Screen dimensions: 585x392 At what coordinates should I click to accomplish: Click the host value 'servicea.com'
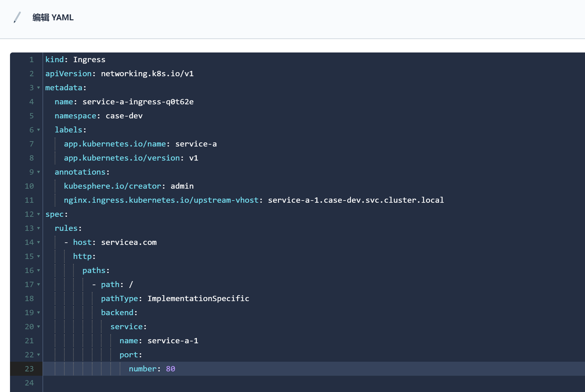129,242
